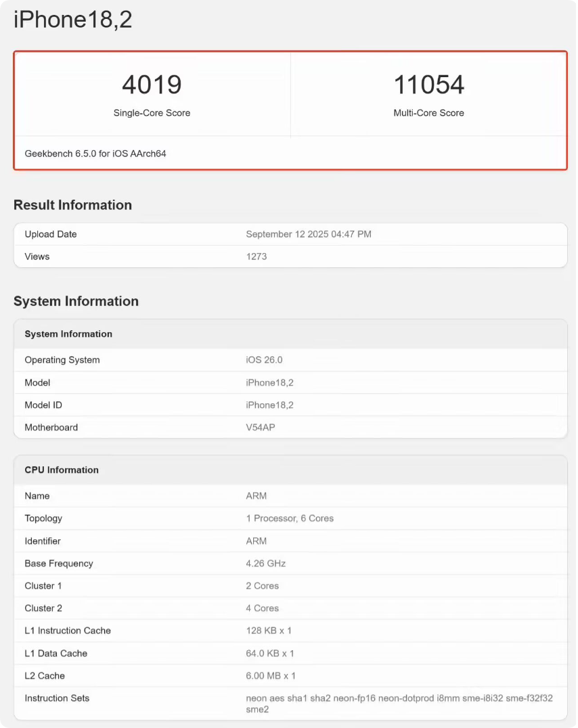Screen dimensions: 578x728
Task: Select ARM value in Identifier row
Action: (x=257, y=541)
